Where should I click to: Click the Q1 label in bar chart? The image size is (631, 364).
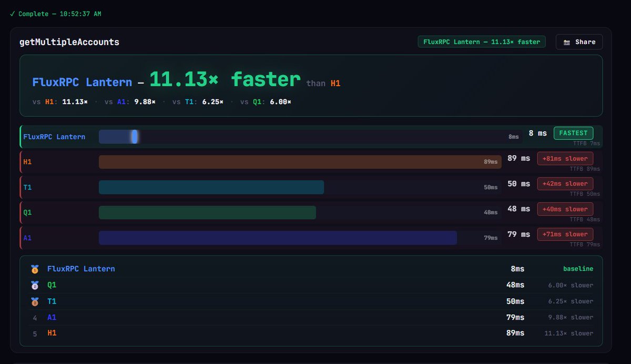pos(27,212)
